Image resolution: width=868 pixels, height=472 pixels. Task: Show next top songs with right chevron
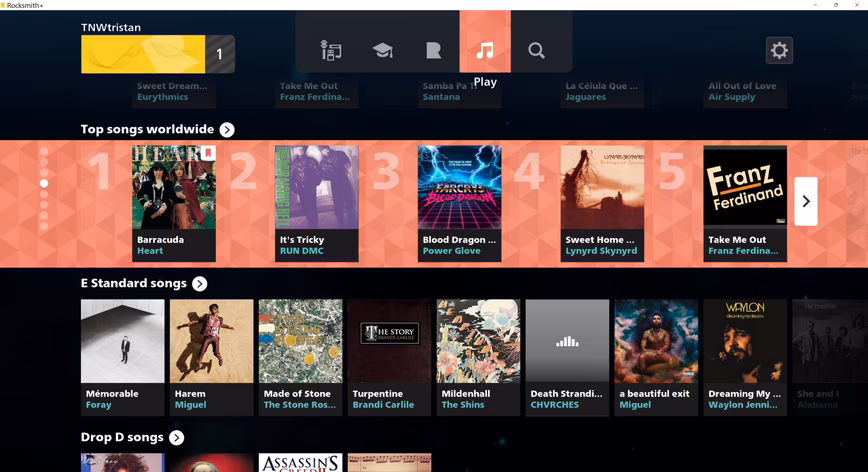pyautogui.click(x=806, y=201)
